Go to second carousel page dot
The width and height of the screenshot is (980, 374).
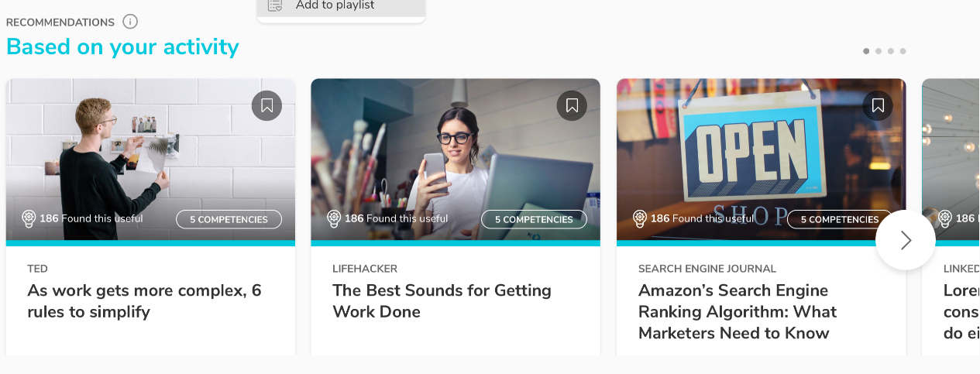[x=879, y=51]
